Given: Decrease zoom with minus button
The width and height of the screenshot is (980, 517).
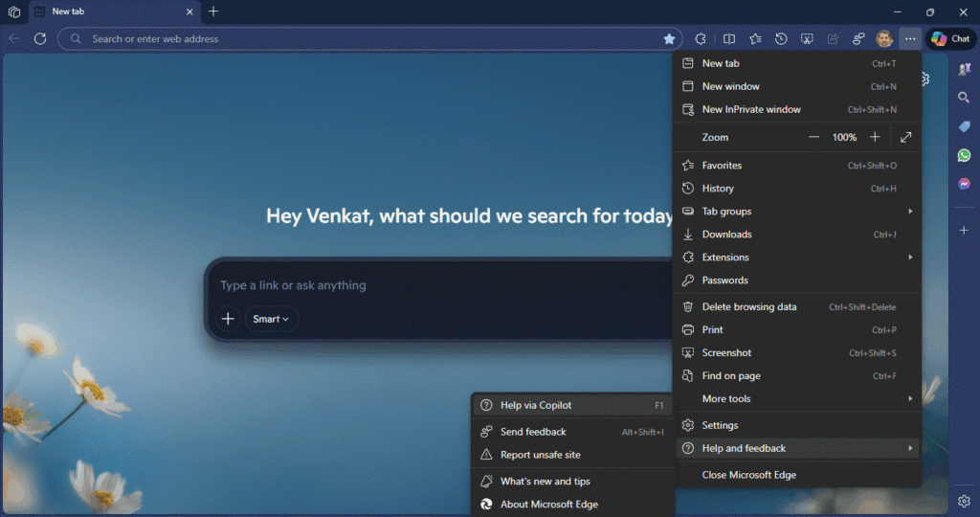Looking at the screenshot, I should point(813,137).
